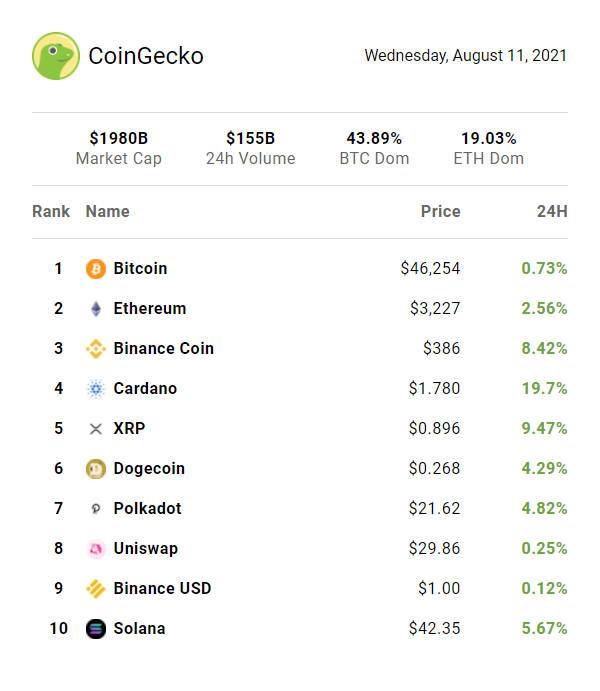Click the Polkadot icon
Image resolution: width=600 pixels, height=691 pixels.
96,509
